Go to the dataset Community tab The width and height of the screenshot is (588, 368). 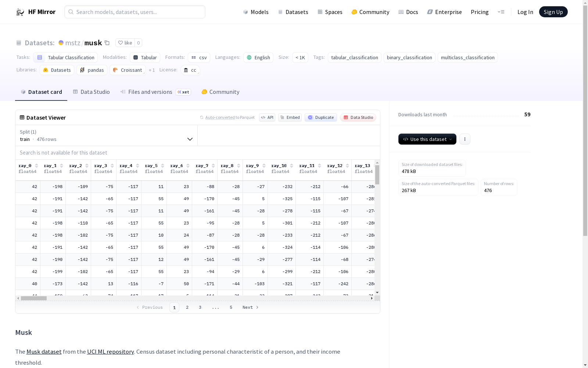click(x=220, y=92)
